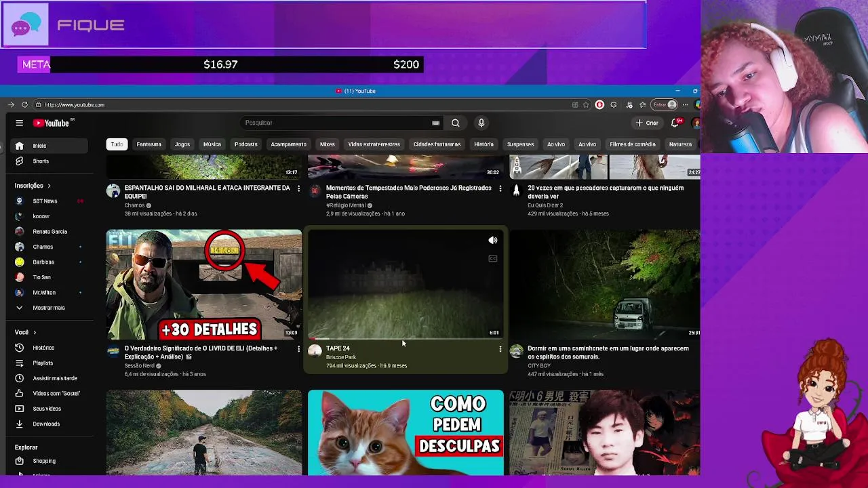Select the Suspenses filter chip
Image resolution: width=868 pixels, height=488 pixels.
520,144
